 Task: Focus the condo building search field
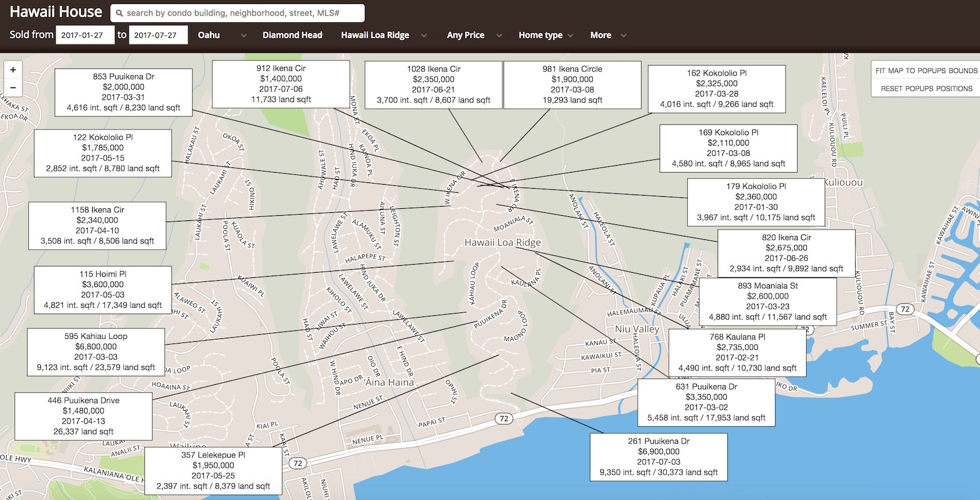tap(242, 13)
